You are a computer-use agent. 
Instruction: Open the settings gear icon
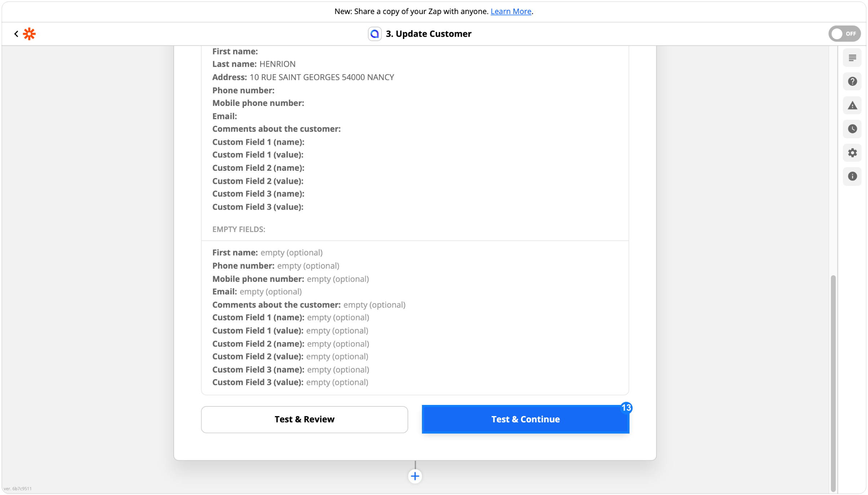coord(852,153)
